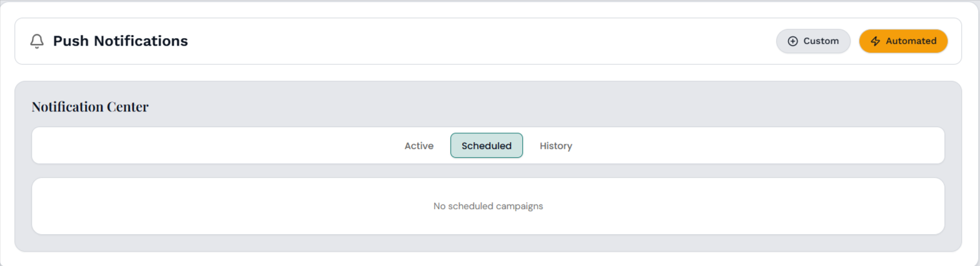Open the Automated notifications button
Image resolution: width=980 pixels, height=266 pixels.
[903, 41]
